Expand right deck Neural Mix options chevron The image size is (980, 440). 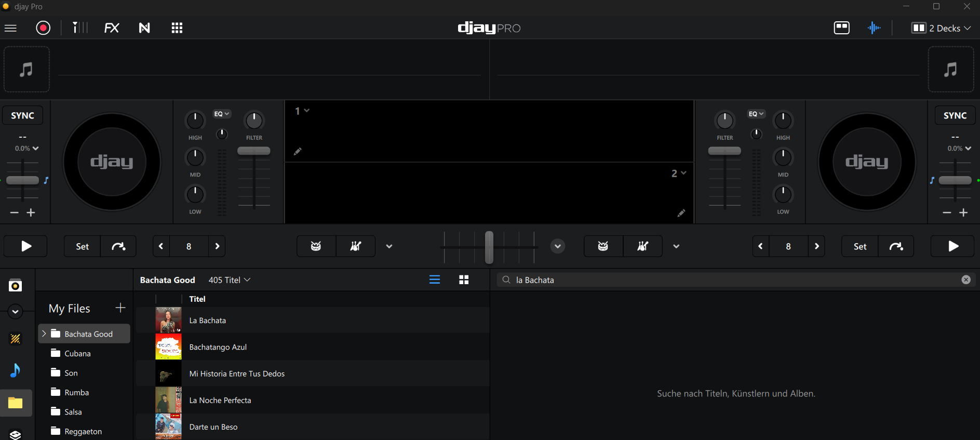point(676,246)
